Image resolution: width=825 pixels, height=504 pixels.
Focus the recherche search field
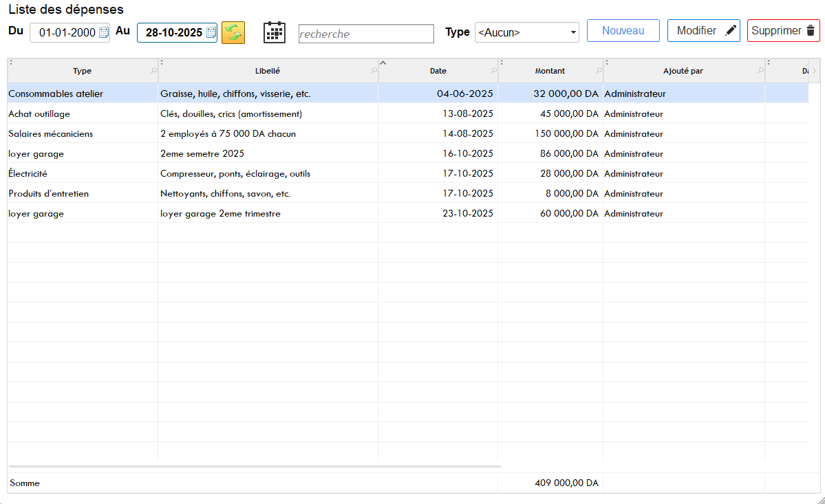(x=366, y=34)
